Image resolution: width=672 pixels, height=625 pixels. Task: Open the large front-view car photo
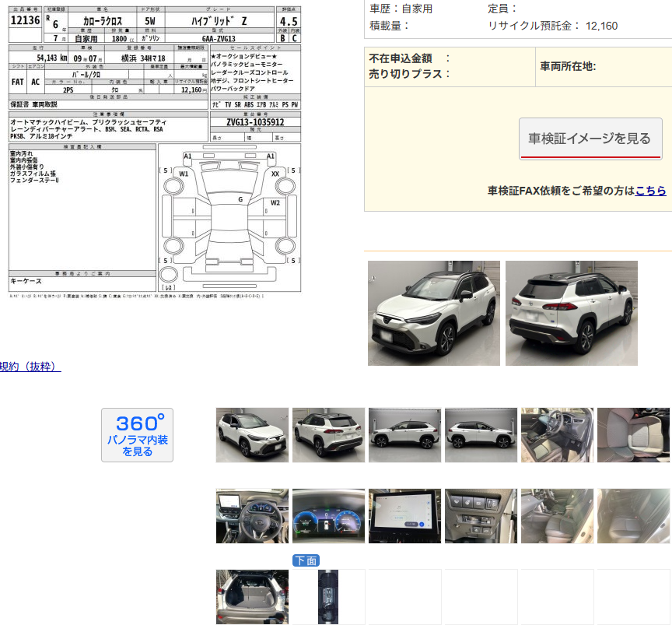(434, 313)
